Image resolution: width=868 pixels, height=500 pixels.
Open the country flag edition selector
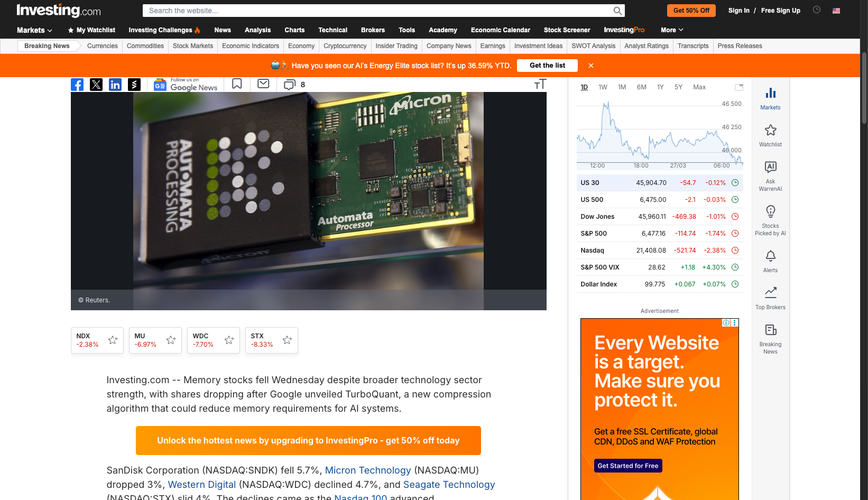click(836, 11)
